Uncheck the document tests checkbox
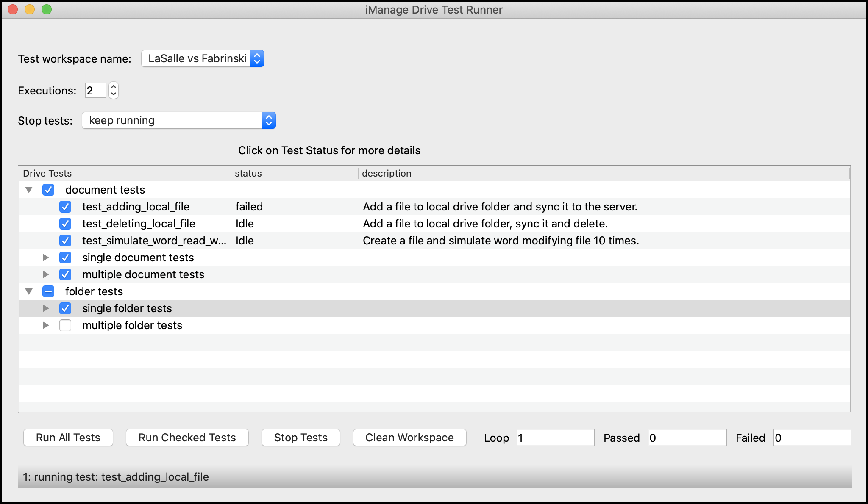Screen dimensions: 868x504 (x=48, y=190)
